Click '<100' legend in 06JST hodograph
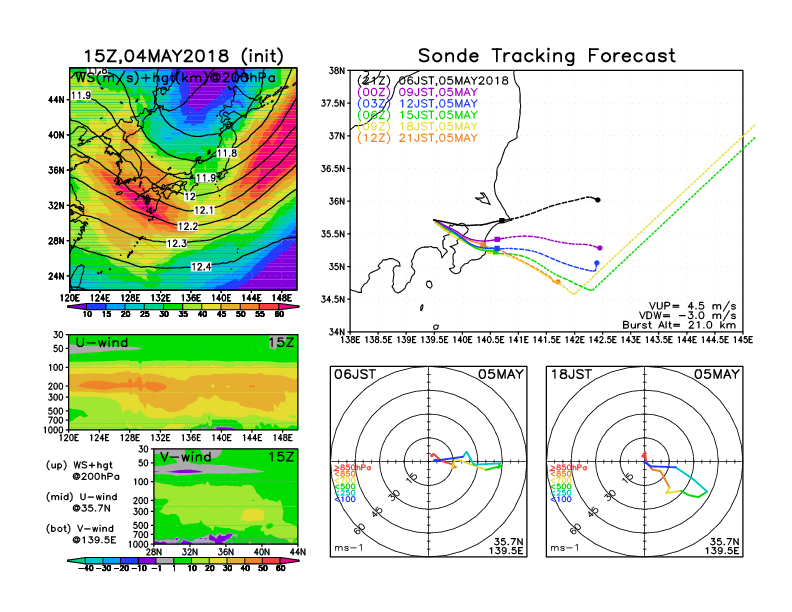This screenshot has height=612, width=792. click(x=345, y=499)
